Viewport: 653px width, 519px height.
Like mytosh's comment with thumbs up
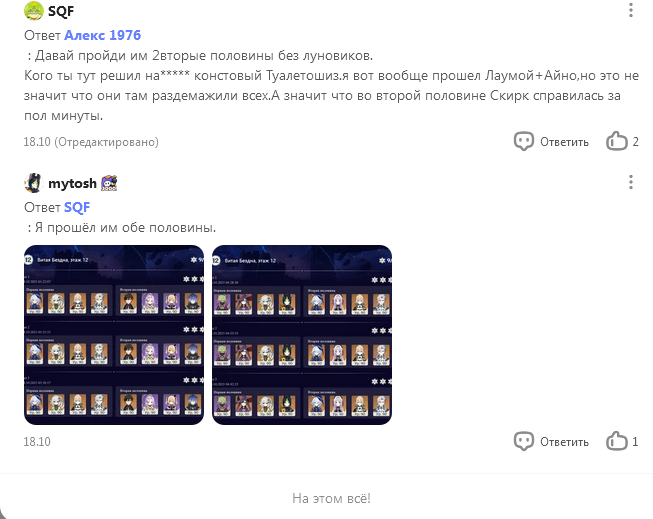point(616,441)
